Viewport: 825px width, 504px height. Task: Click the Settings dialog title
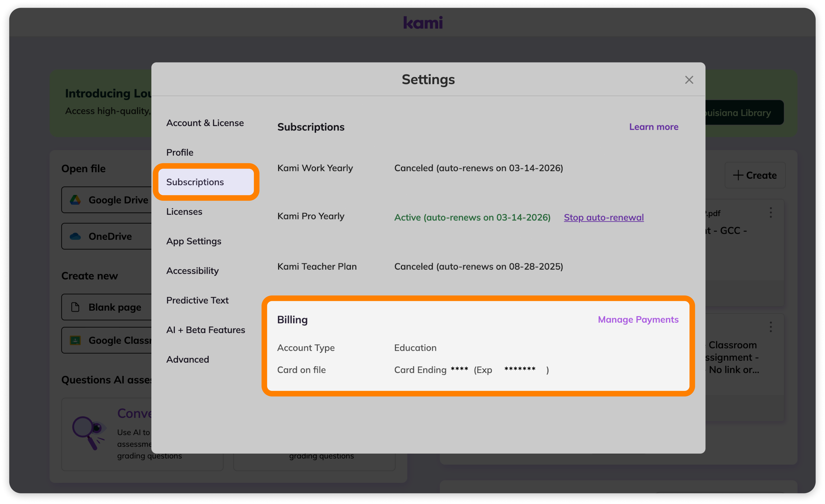[428, 80]
